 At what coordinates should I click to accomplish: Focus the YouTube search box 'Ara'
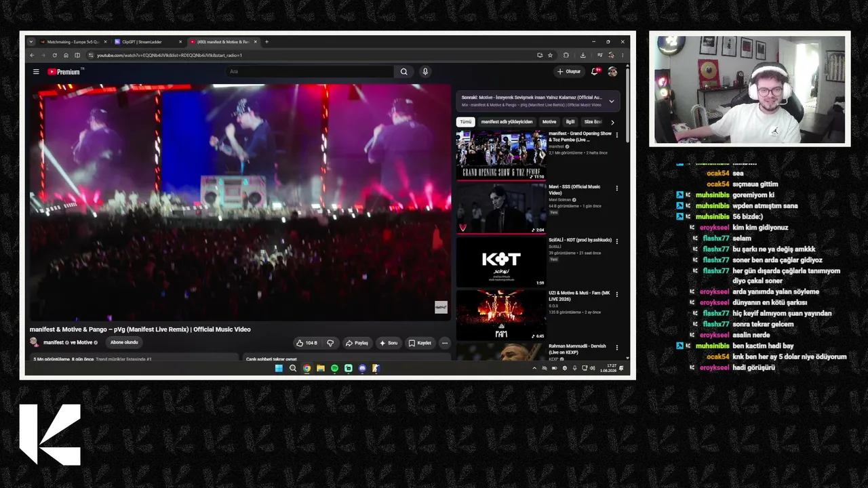309,72
